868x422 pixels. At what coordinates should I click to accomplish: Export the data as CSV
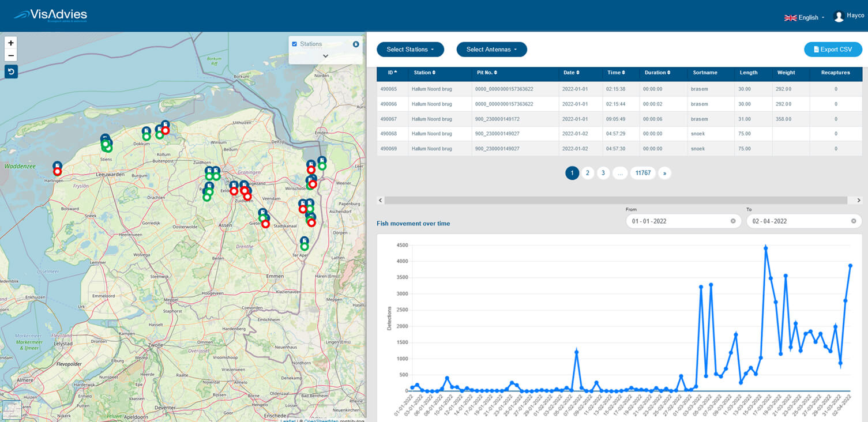(833, 50)
